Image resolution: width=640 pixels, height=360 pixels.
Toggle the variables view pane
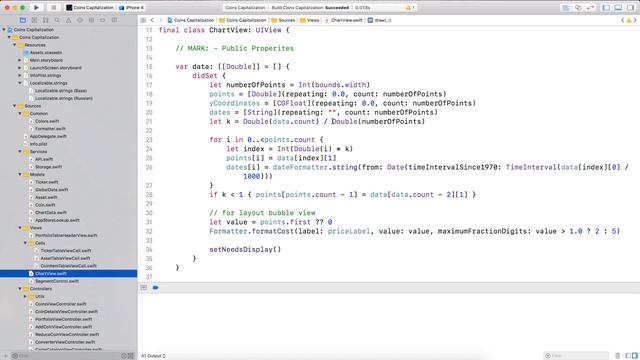[628, 356]
